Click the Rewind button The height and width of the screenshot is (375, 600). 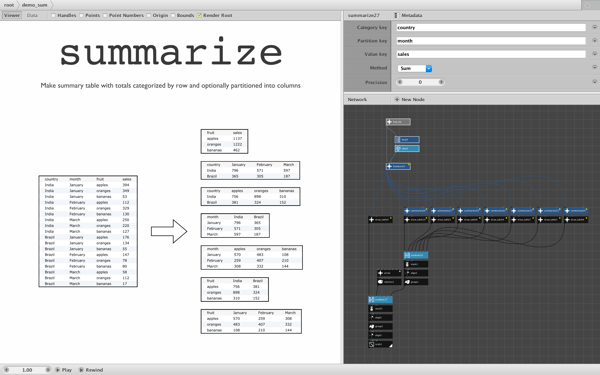pos(91,370)
